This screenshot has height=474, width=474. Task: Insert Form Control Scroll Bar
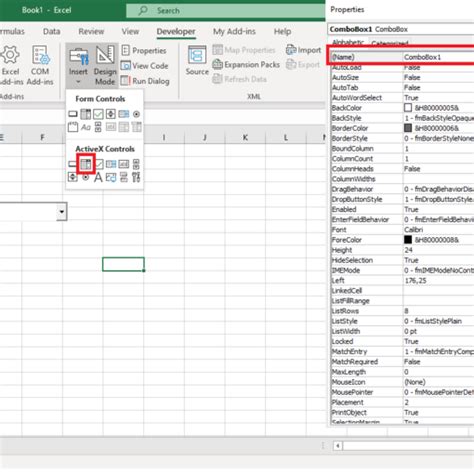point(98,127)
